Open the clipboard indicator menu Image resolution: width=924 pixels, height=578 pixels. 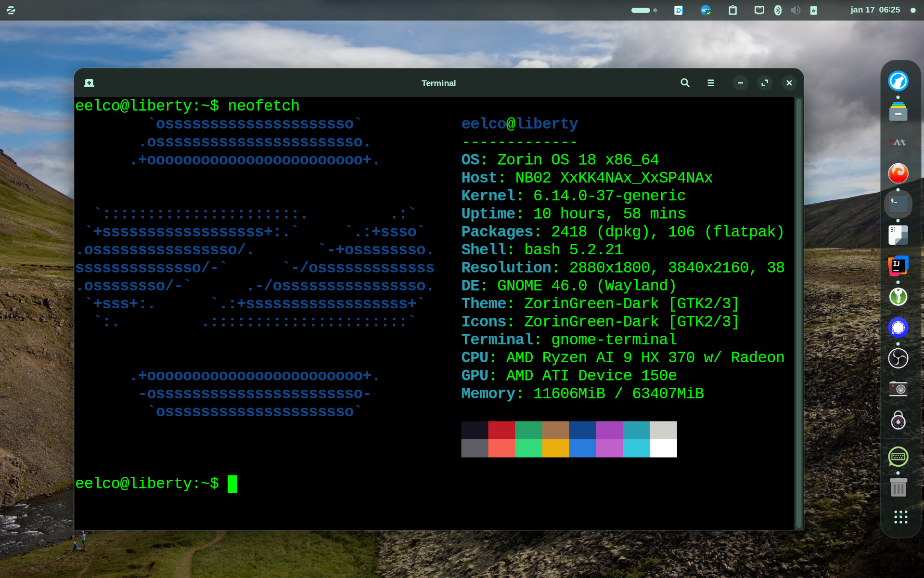(x=732, y=10)
